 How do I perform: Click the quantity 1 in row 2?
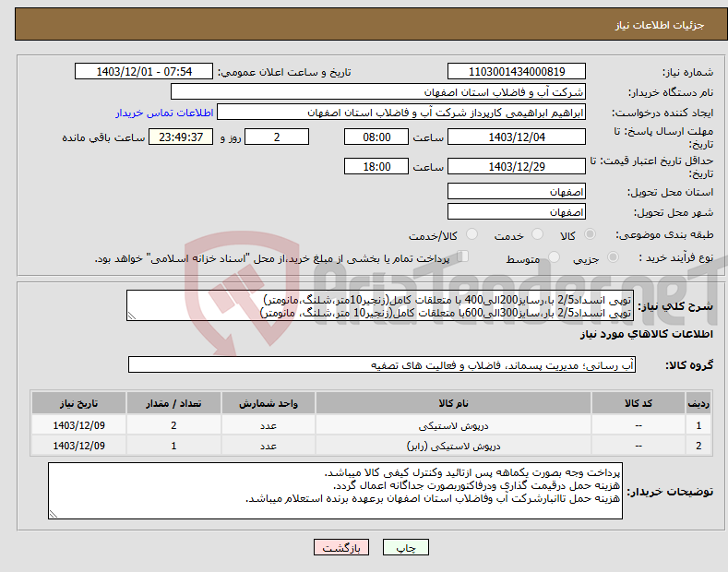[x=173, y=446]
